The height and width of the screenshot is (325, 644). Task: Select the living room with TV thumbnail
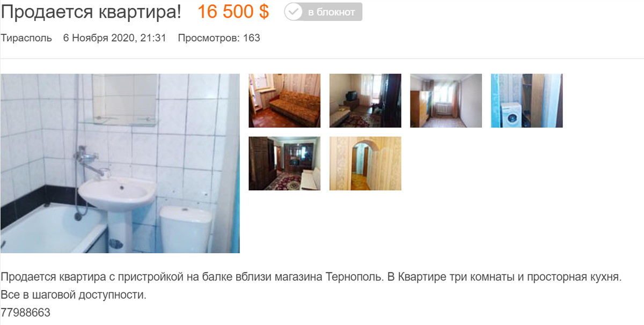coord(365,101)
